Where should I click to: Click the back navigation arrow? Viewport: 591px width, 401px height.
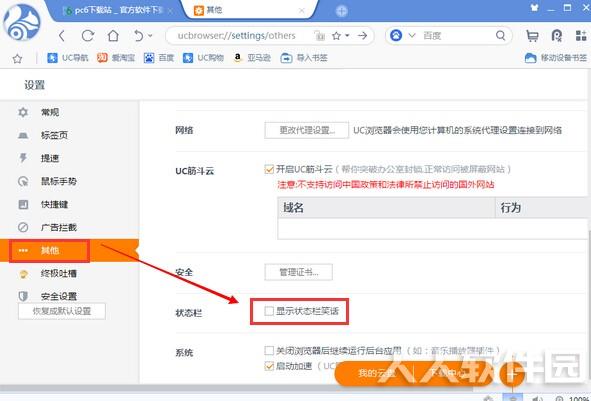coord(62,36)
